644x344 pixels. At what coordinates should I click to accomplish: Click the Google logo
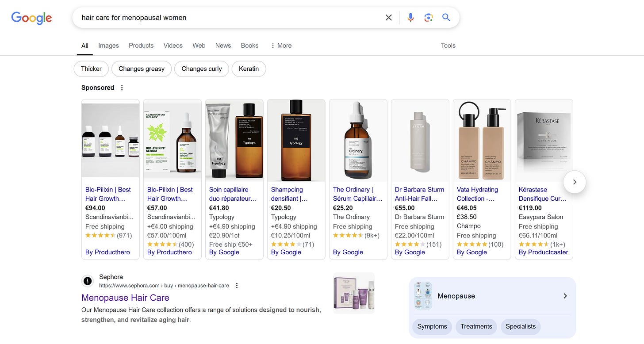31,18
